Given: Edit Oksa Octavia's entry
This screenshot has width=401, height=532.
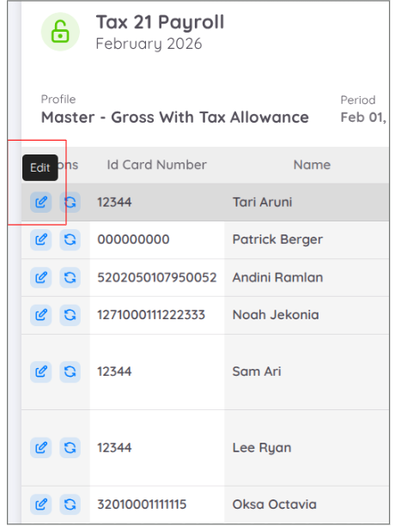Looking at the screenshot, I should (x=40, y=505).
